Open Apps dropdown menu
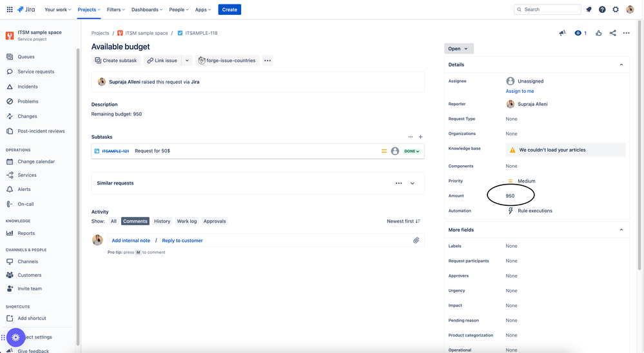Screen dimensions: 644x353 point(202,10)
